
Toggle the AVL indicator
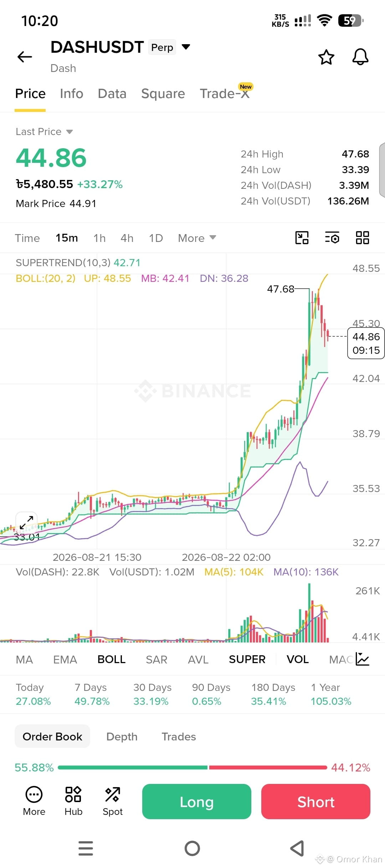pos(198,660)
